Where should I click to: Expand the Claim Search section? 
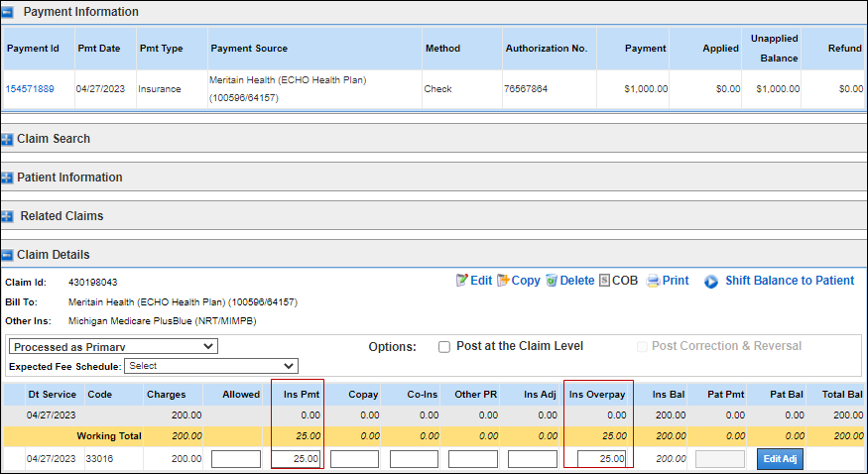click(x=8, y=140)
